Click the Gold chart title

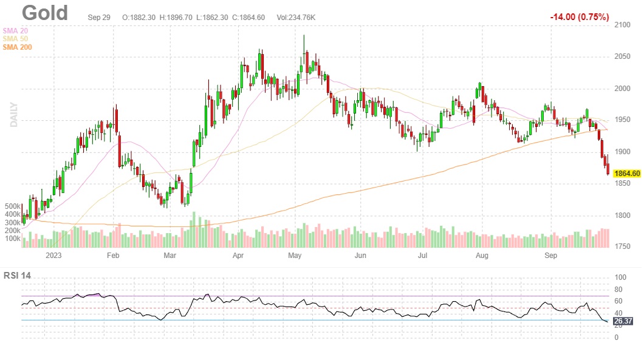45,13
